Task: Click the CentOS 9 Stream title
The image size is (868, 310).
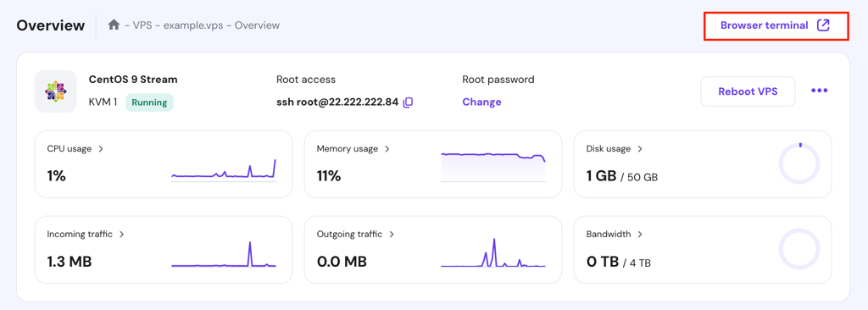Action: (133, 80)
